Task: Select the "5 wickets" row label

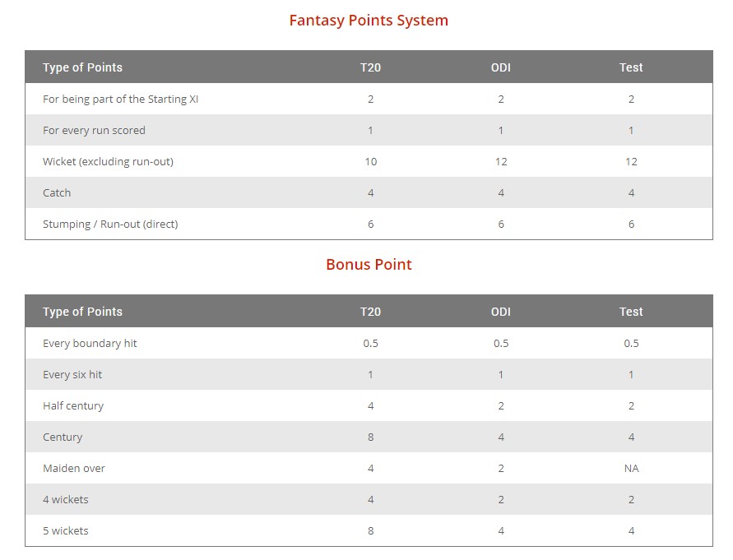Action: tap(66, 531)
